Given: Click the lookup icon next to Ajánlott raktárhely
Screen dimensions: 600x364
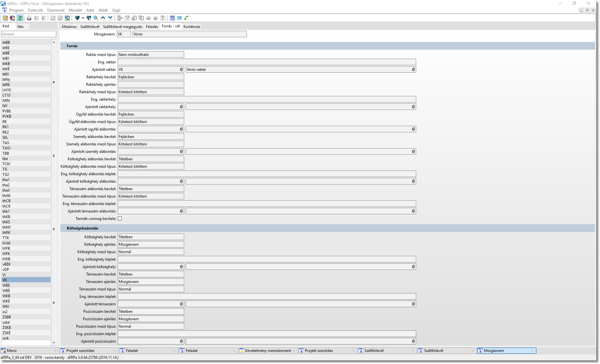Looking at the screenshot, I should [181, 107].
